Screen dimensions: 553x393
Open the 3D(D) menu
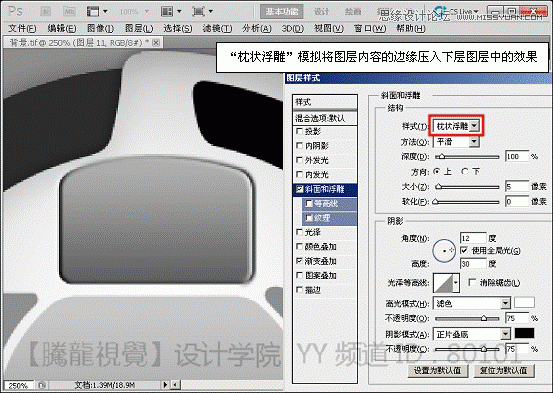pyautogui.click(x=292, y=28)
